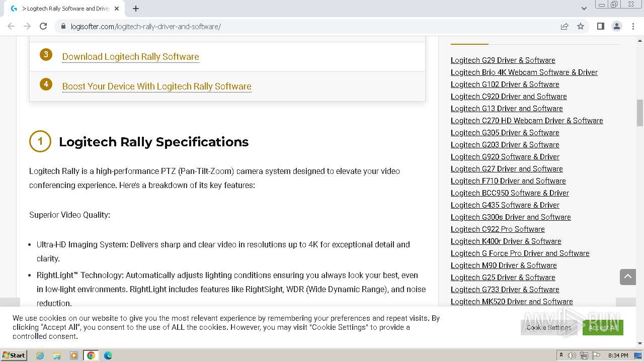644x362 pixels.
Task: Open Logitech G733 Driver & Software
Action: pos(505,289)
